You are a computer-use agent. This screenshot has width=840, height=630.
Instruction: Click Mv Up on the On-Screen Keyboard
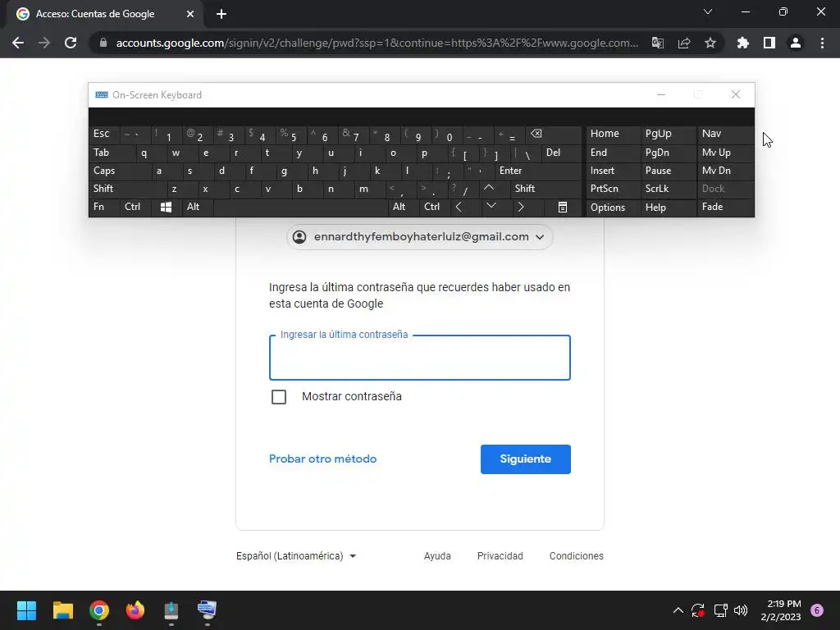point(725,153)
